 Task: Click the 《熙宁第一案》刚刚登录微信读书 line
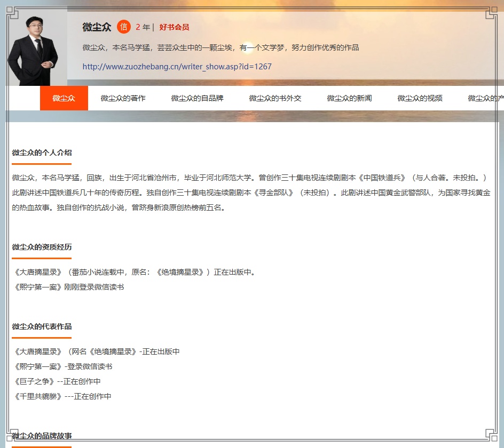[68, 287]
